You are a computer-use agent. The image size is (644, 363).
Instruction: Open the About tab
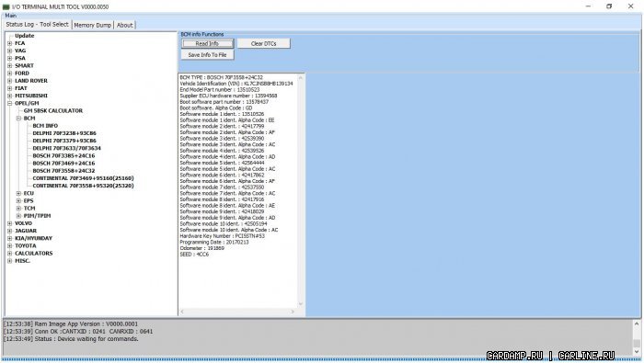point(124,25)
